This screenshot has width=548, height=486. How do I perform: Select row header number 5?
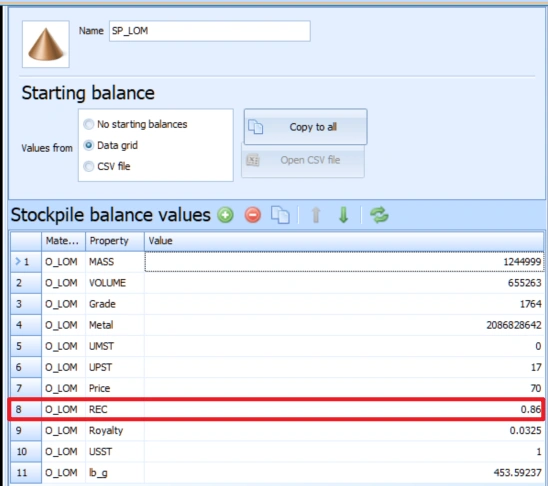(26, 346)
